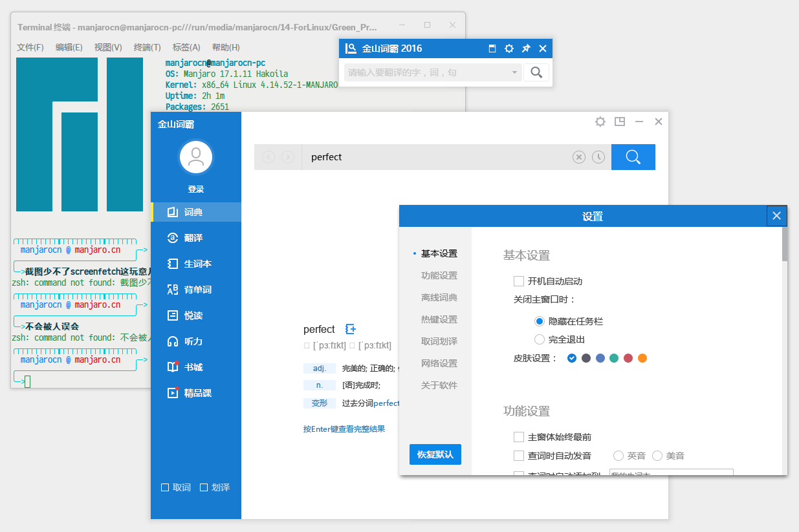Open the 文件(F) menu in Terminal
Viewport: 799px width, 532px height.
pos(30,47)
